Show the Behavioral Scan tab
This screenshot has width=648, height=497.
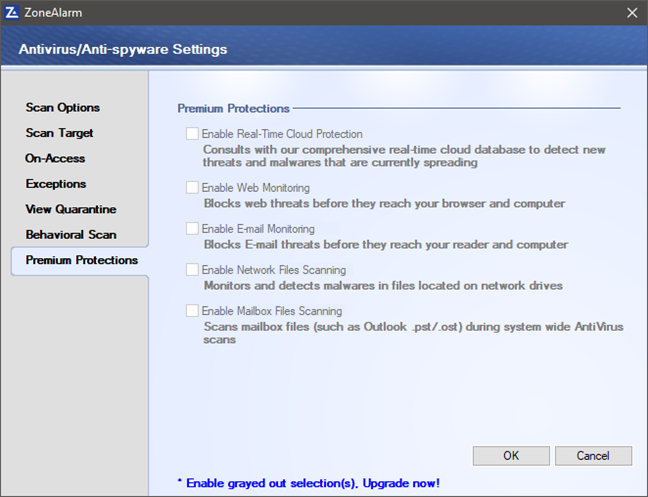point(71,235)
